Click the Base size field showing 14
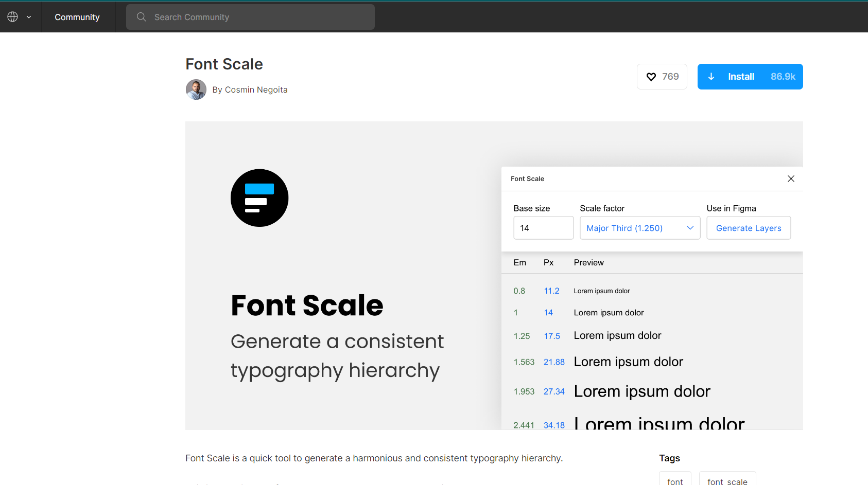This screenshot has height=485, width=868. coord(544,228)
